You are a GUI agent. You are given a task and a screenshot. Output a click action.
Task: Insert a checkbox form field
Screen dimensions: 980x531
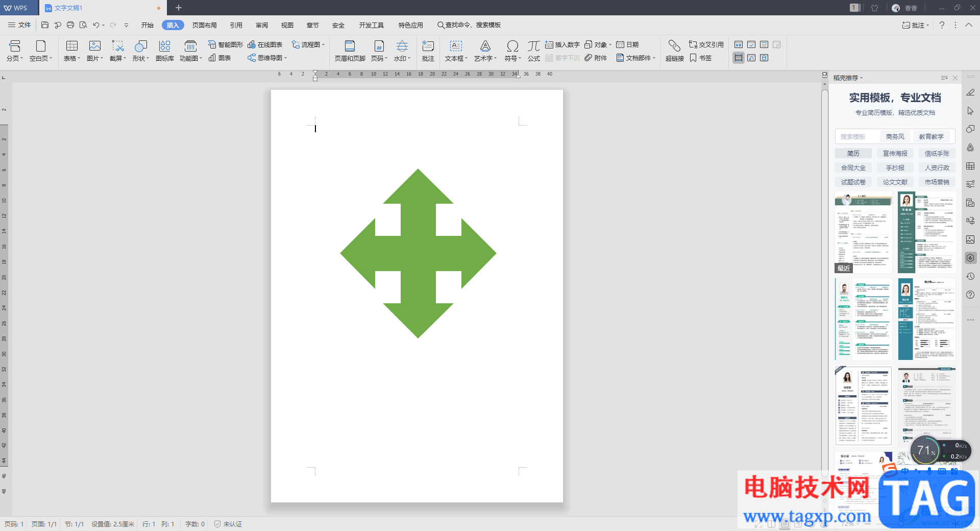[x=751, y=45]
